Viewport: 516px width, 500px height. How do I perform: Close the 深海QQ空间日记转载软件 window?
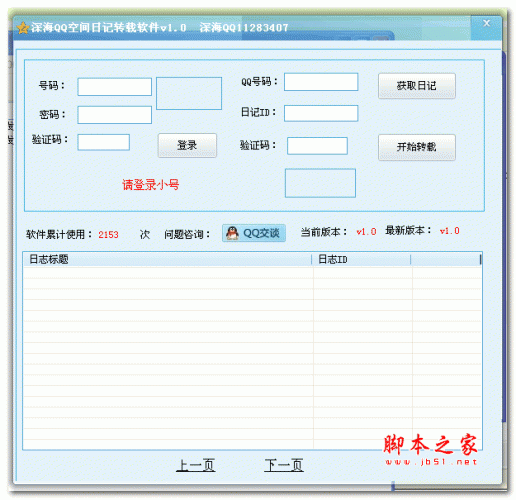click(486, 23)
